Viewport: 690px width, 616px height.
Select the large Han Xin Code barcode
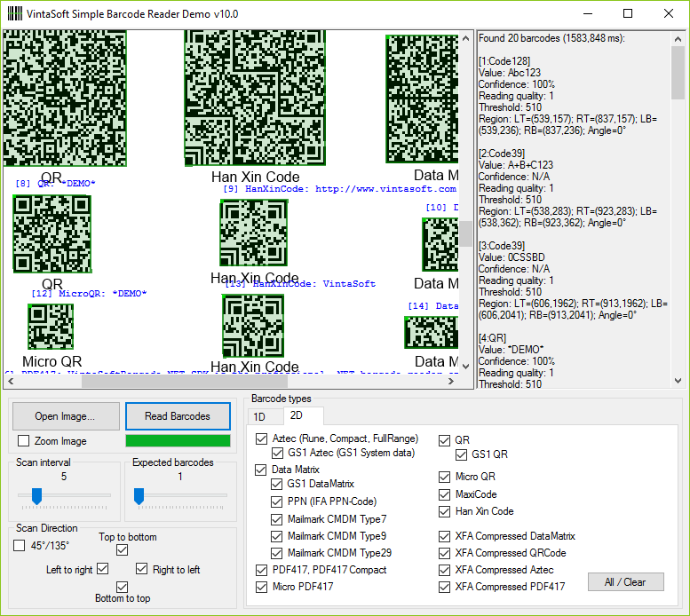255,98
